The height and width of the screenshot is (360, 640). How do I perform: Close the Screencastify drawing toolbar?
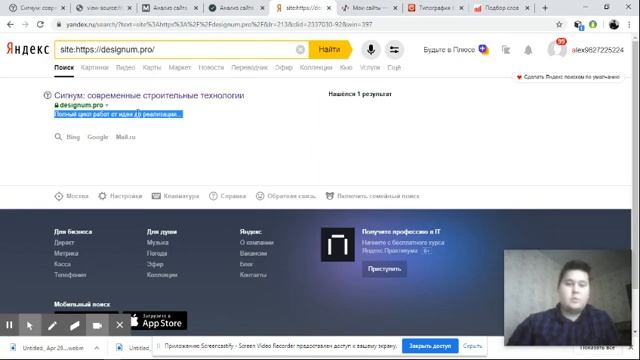click(x=120, y=325)
